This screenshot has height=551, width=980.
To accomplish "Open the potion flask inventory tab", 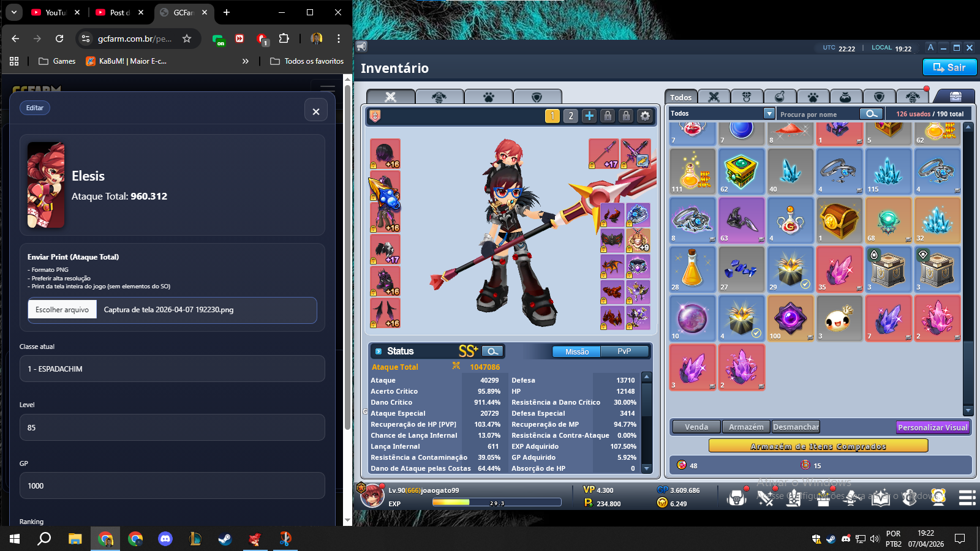I will tap(780, 97).
